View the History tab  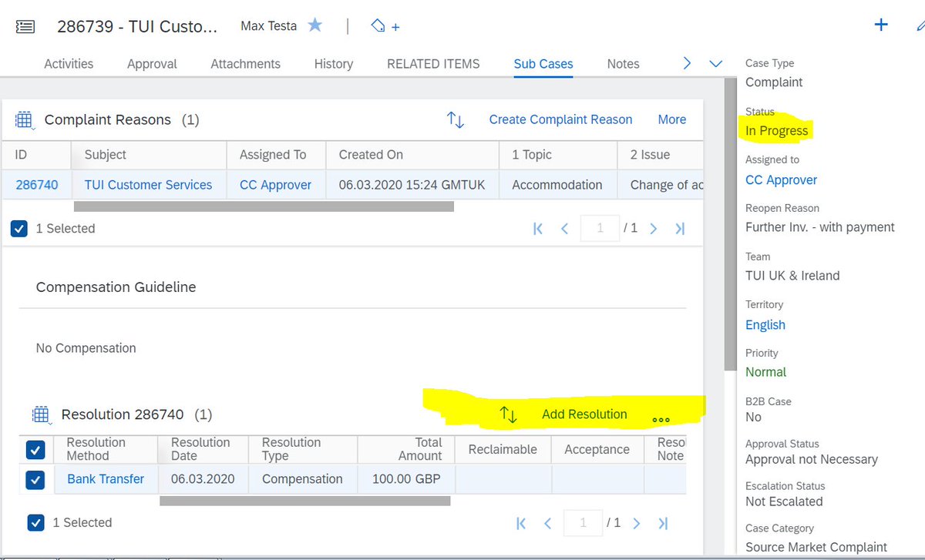pyautogui.click(x=334, y=64)
